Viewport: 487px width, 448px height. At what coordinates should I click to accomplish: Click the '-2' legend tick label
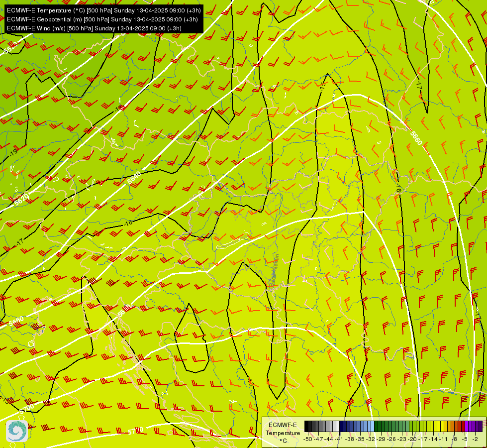click(x=475, y=439)
